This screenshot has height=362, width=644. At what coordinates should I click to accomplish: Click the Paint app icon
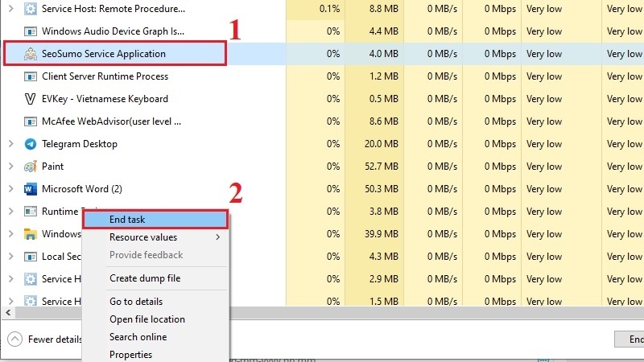pyautogui.click(x=31, y=167)
